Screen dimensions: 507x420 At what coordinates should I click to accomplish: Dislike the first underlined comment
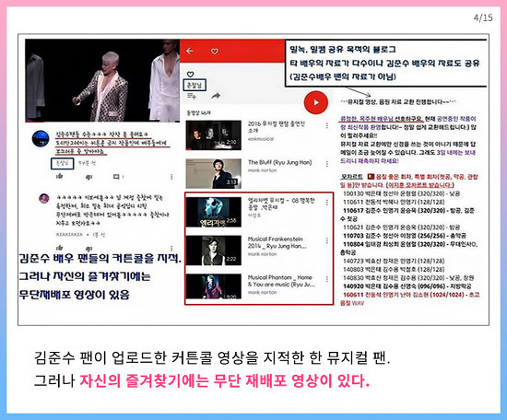pos(88,177)
